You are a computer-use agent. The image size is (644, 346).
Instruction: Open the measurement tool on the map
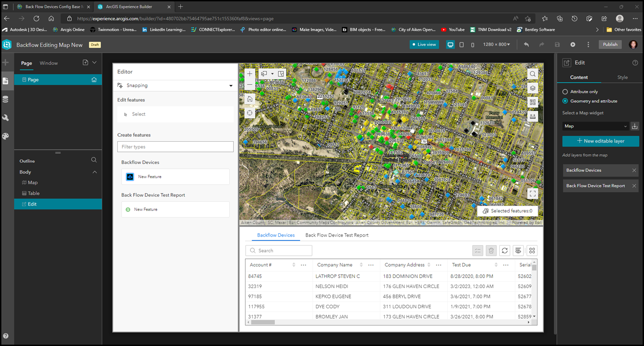click(x=532, y=116)
